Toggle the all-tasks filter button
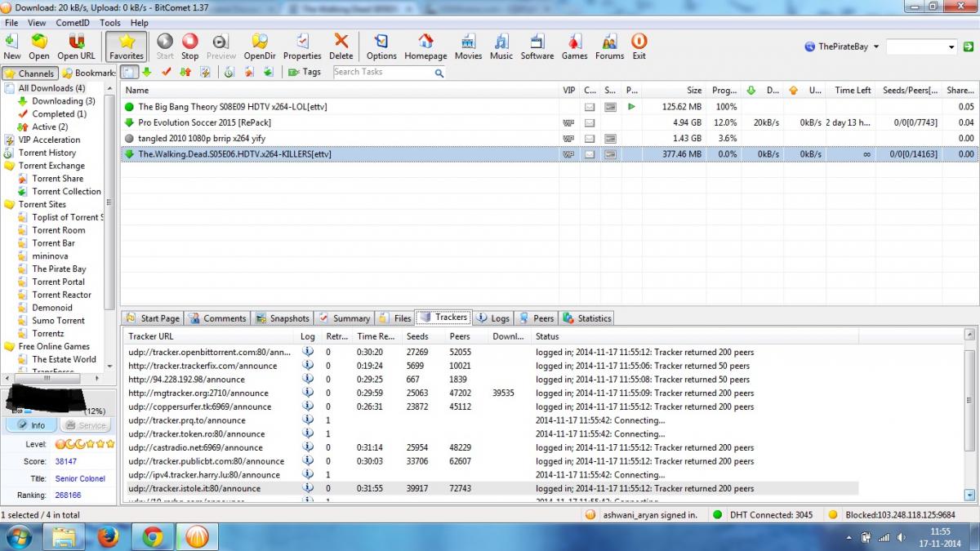 130,72
